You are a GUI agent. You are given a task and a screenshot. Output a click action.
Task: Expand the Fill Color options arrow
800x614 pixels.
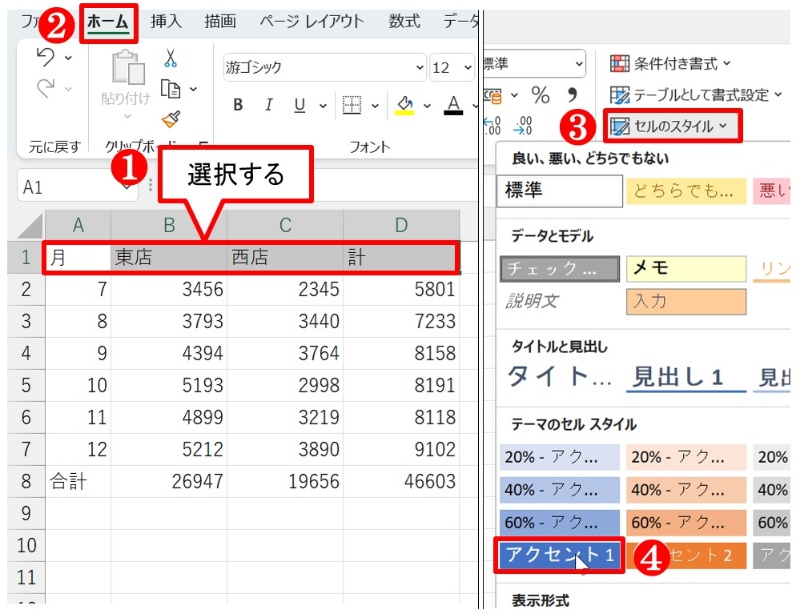(427, 106)
